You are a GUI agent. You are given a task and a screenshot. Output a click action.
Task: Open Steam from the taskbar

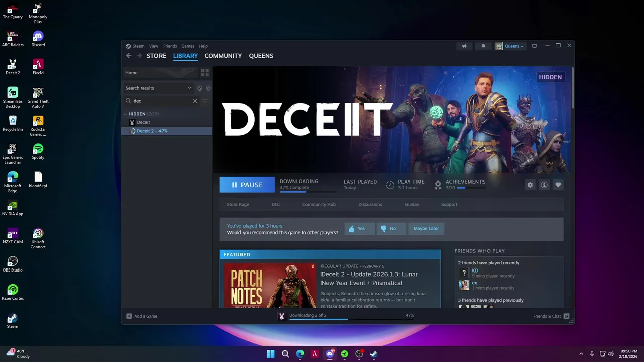[x=374, y=354]
